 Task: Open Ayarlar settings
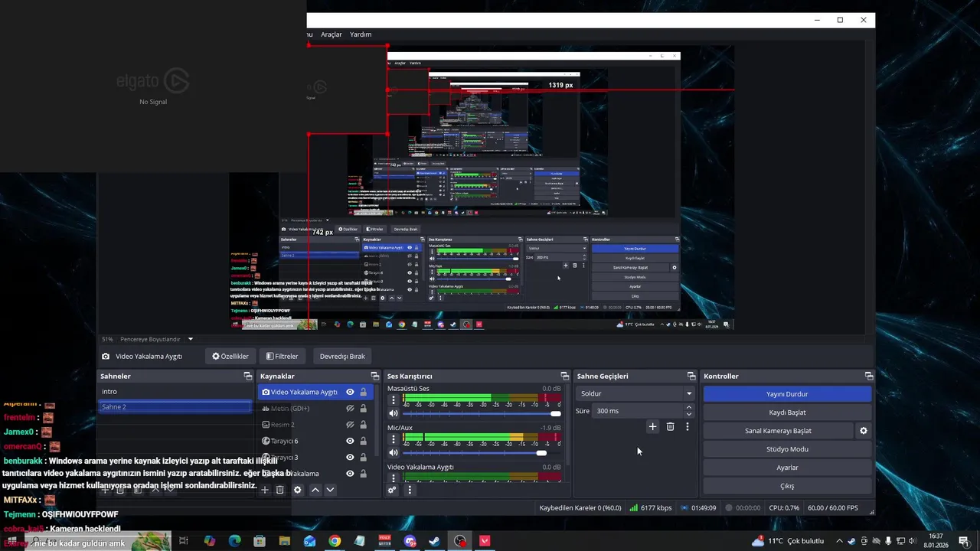787,468
